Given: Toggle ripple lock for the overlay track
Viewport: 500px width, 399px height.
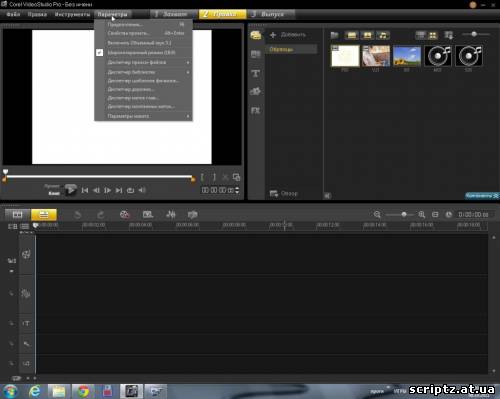Looking at the screenshot, I should pyautogui.click(x=11, y=294).
